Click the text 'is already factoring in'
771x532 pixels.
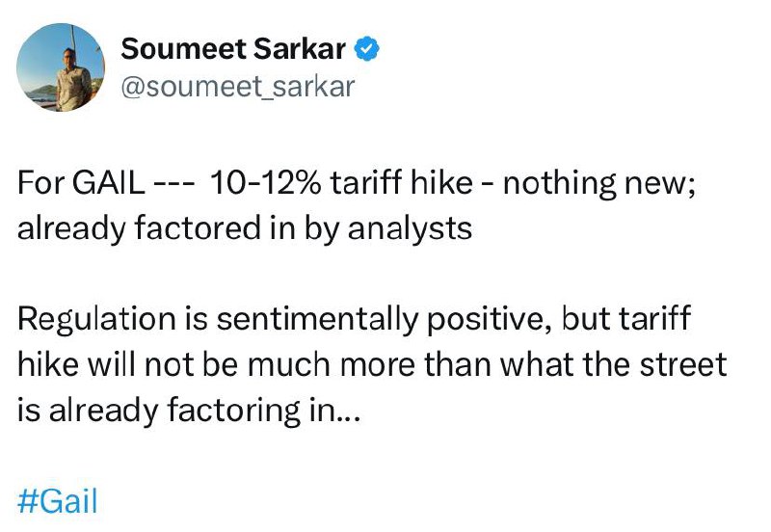click(x=176, y=411)
